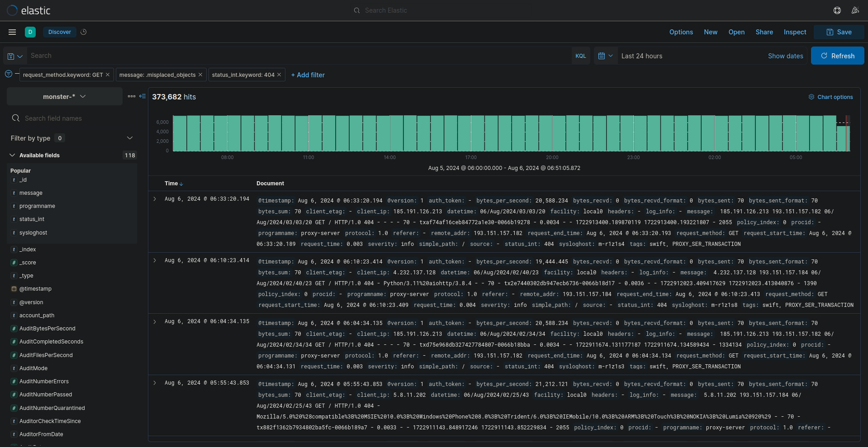The height and width of the screenshot is (447, 868).
Task: Open the Share menu
Action: point(764,32)
